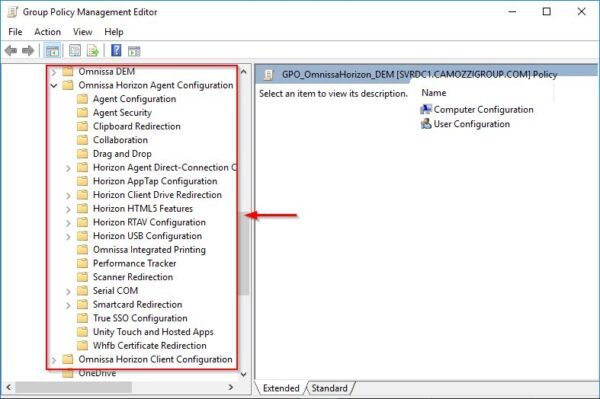
Task: Click the Collaboration folder icon
Action: (x=82, y=140)
